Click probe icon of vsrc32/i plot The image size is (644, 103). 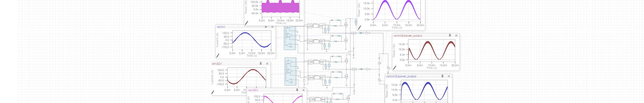[213, 92]
